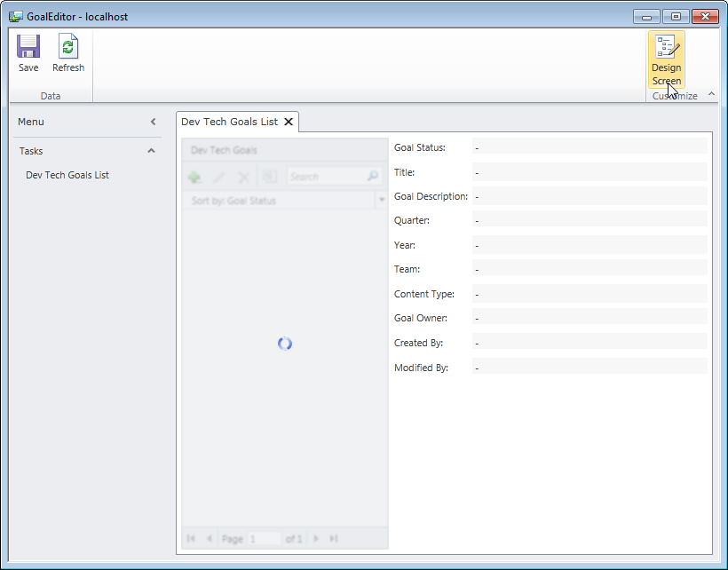The height and width of the screenshot is (570, 728).
Task: Go to first page of list
Action: tap(192, 539)
